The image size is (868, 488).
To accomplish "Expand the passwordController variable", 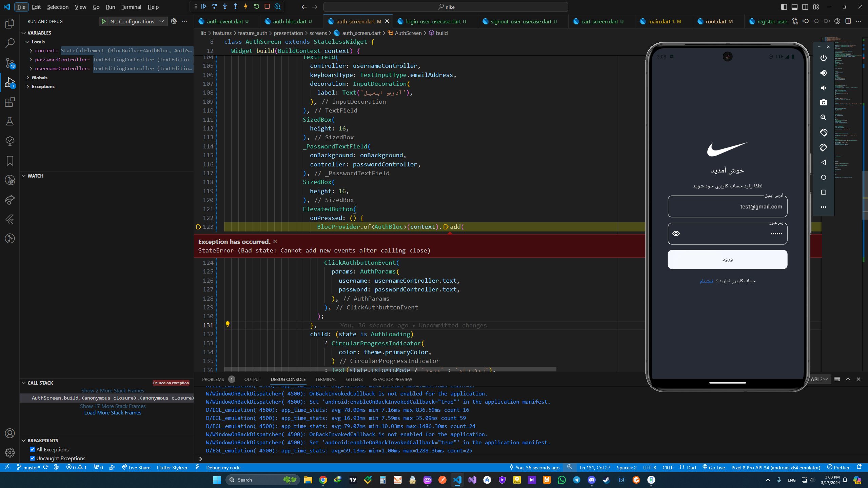I will 31,60.
